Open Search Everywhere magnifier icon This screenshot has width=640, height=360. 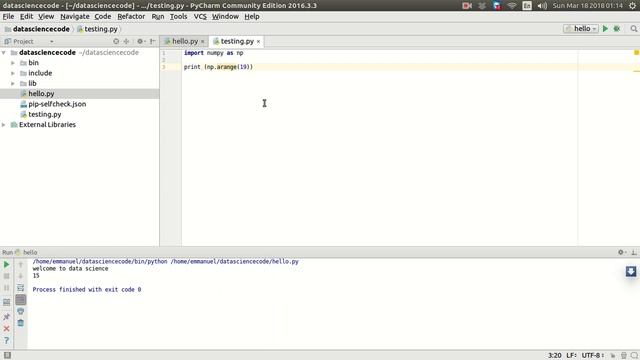633,29
